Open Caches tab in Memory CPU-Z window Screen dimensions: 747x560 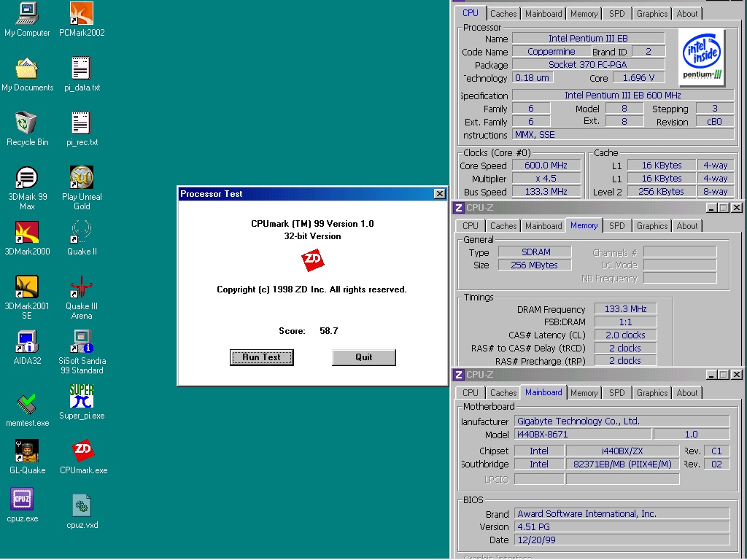[x=503, y=226]
